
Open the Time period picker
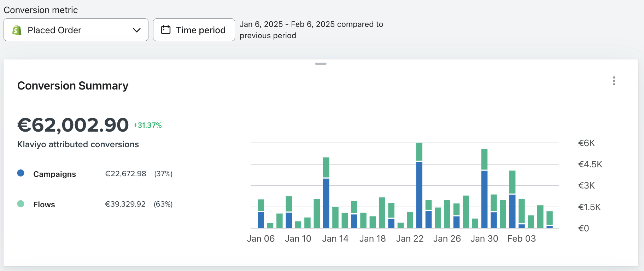(194, 30)
